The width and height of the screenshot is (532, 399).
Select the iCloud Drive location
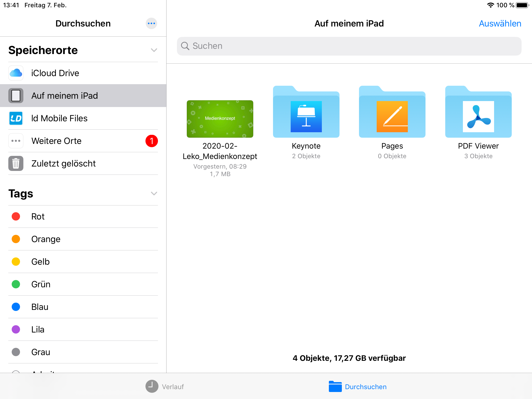pyautogui.click(x=83, y=73)
